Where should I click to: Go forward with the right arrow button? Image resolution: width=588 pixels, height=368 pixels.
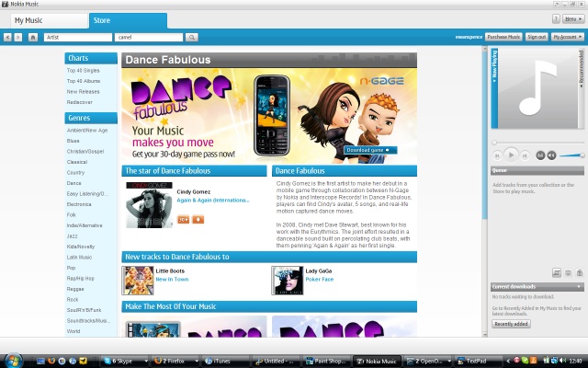coord(18,37)
